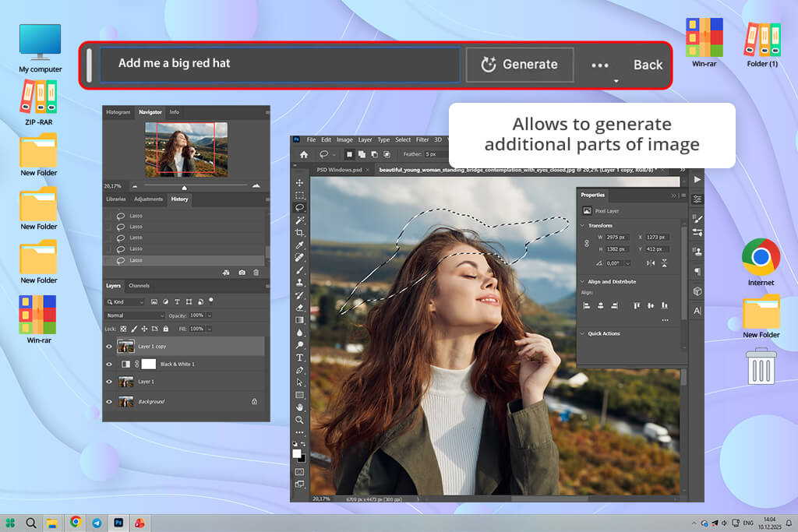
Task: Click the foreground color swatch
Action: point(297,453)
